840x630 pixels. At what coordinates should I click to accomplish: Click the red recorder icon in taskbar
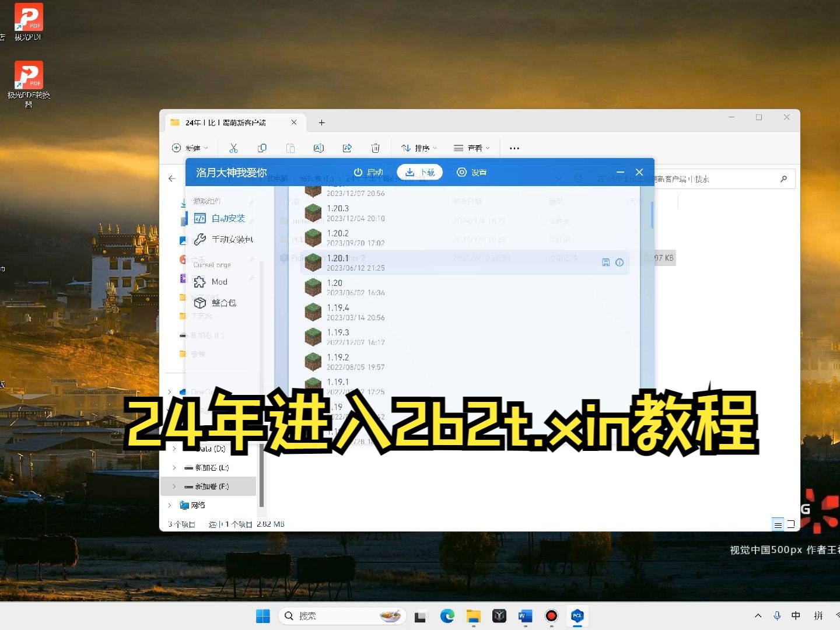point(551,616)
